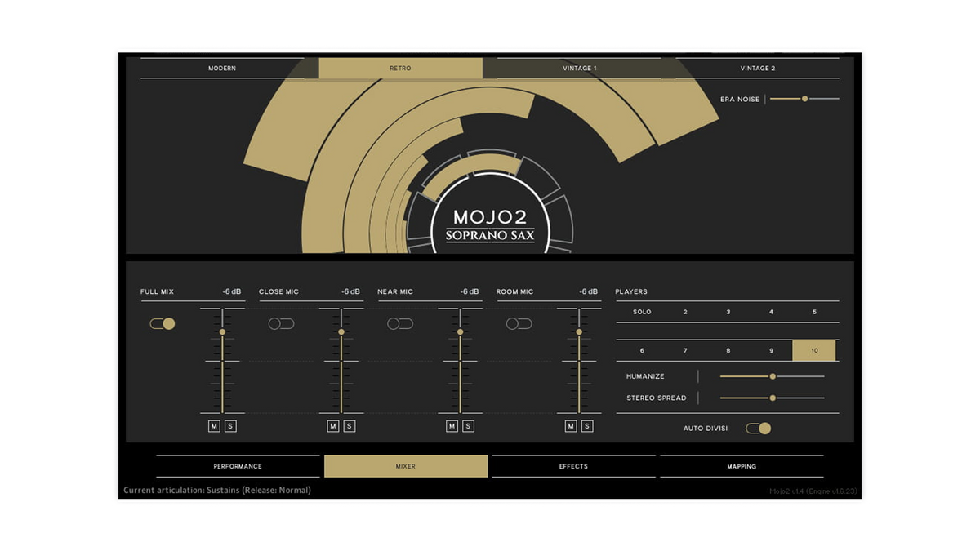Set players count to 3
This screenshot has width=980, height=551.
728,313
